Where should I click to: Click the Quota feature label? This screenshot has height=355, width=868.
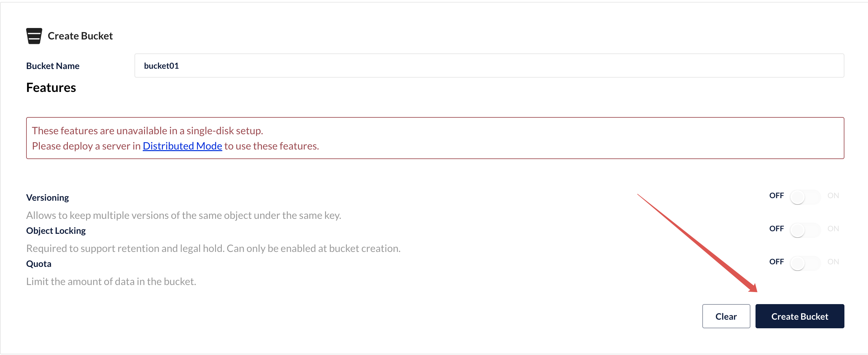point(39,263)
